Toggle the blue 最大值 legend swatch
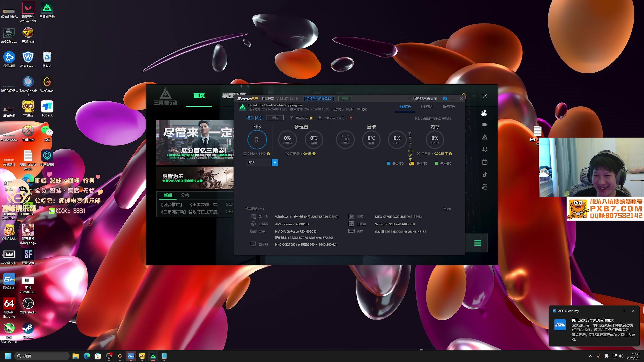Viewport: 644px width, 362px height. click(x=389, y=163)
